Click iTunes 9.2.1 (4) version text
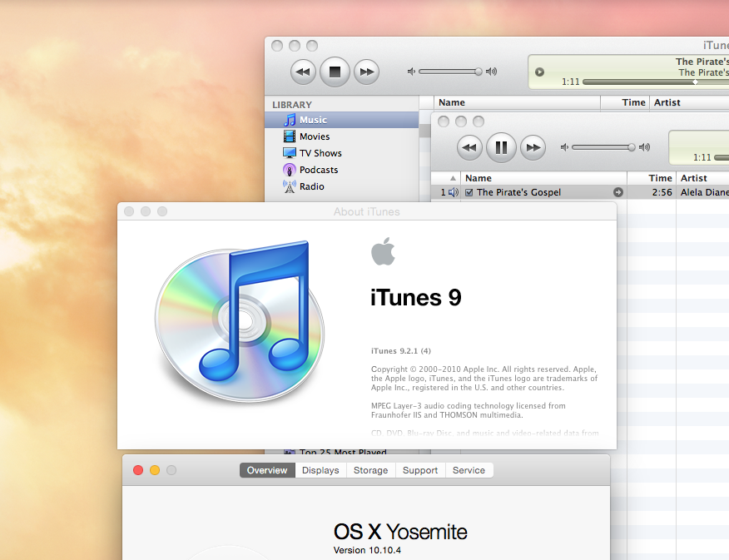 (x=401, y=351)
